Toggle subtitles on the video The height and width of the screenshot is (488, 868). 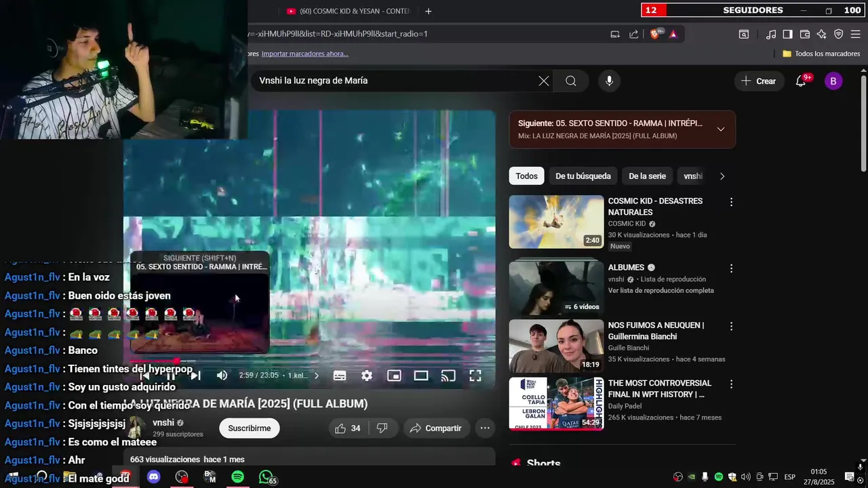click(340, 375)
